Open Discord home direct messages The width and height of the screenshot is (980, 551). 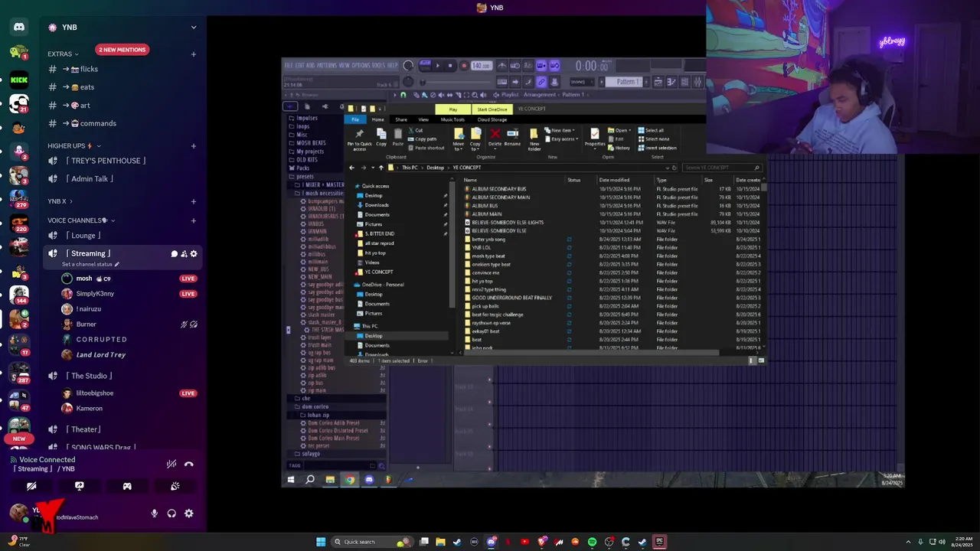click(19, 27)
